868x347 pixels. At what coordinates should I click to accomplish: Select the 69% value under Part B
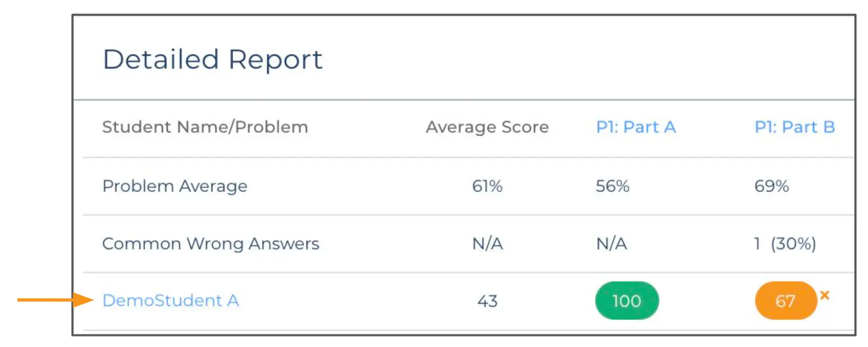(770, 186)
